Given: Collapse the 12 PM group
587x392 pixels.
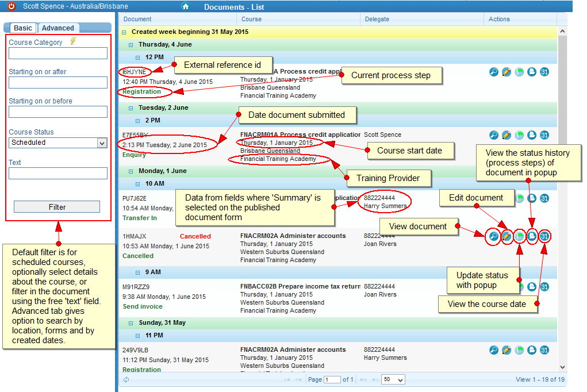Looking at the screenshot, I should coord(138,57).
